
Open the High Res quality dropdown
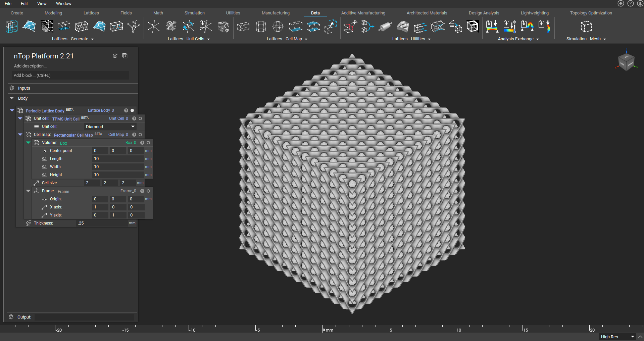pos(617,337)
